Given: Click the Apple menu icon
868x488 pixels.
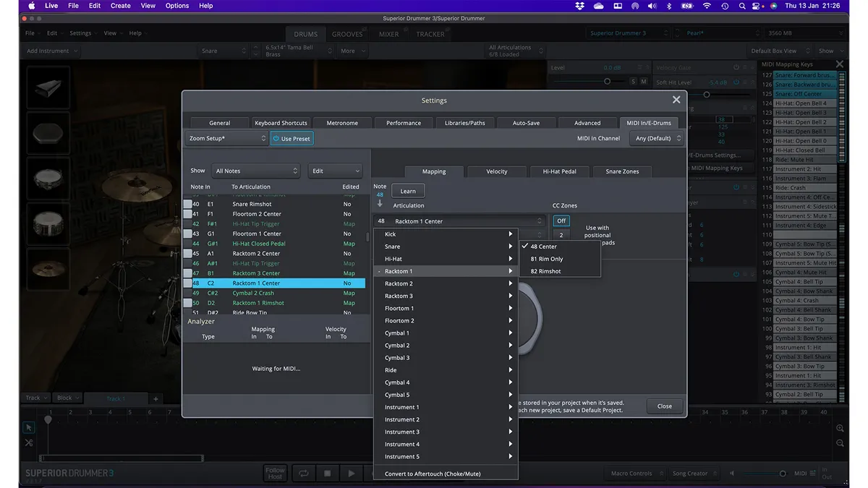Looking at the screenshot, I should click(x=31, y=6).
